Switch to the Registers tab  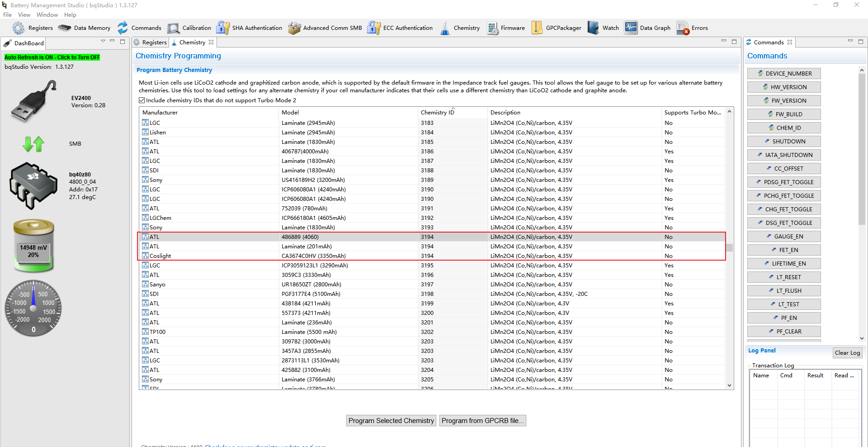click(x=151, y=42)
